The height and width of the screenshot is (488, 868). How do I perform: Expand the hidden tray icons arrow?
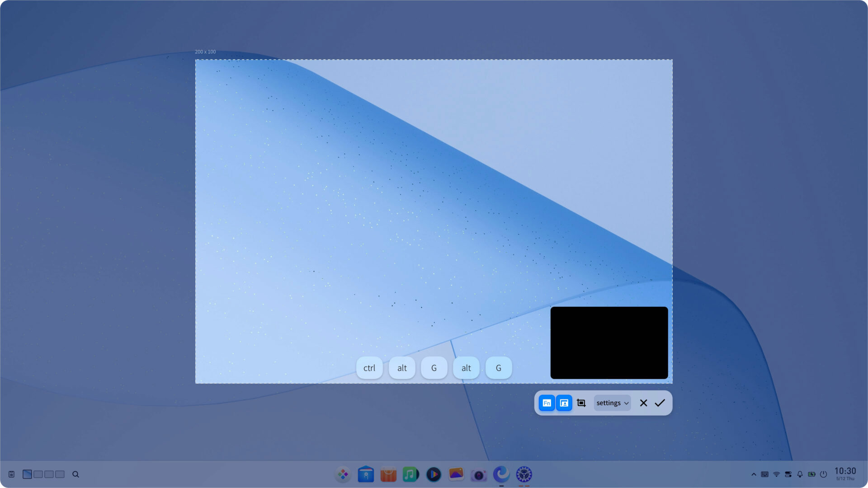754,474
